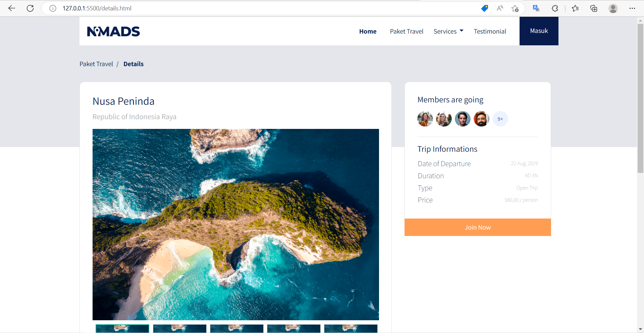Click the 'Date of Departure' label
The height and width of the screenshot is (333, 644).
tap(444, 164)
